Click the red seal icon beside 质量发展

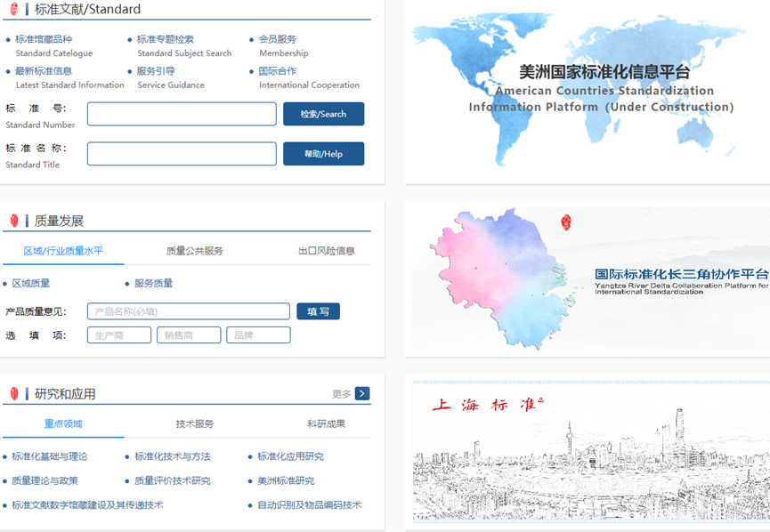tap(14, 221)
